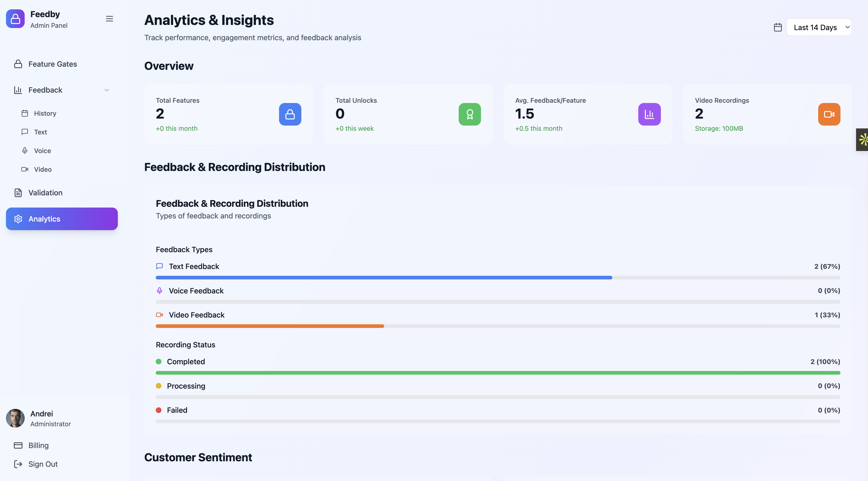Click the green Total Unlocks award icon
Image resolution: width=868 pixels, height=481 pixels.
[469, 114]
